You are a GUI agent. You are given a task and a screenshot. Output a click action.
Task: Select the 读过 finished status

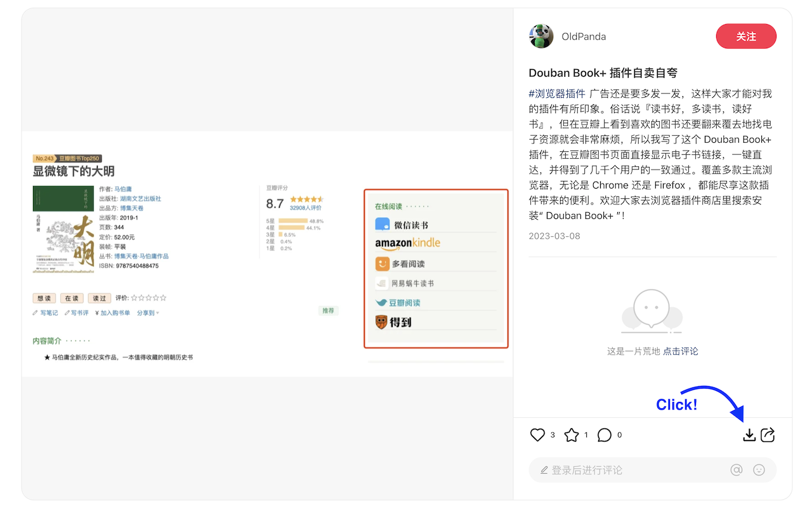click(99, 297)
